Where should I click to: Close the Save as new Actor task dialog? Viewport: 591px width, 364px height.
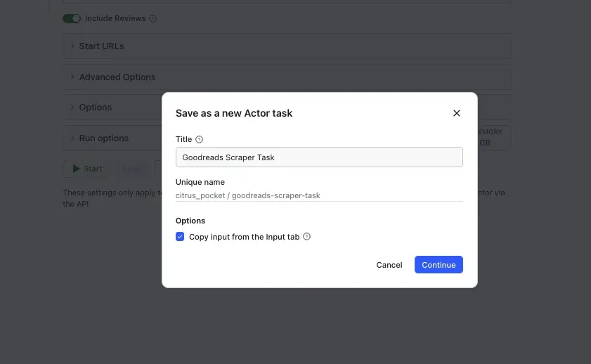(x=457, y=113)
